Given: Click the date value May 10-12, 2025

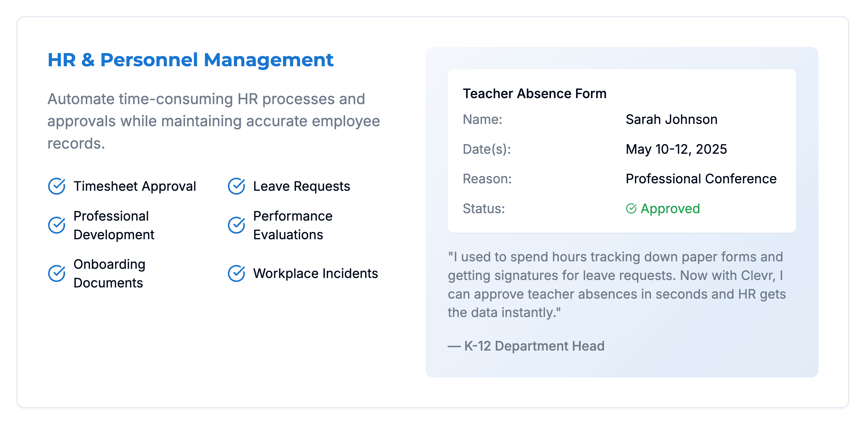Looking at the screenshot, I should [x=676, y=149].
